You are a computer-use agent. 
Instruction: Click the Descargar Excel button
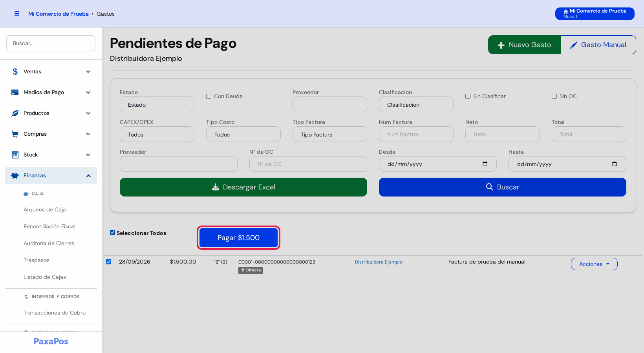tap(243, 187)
